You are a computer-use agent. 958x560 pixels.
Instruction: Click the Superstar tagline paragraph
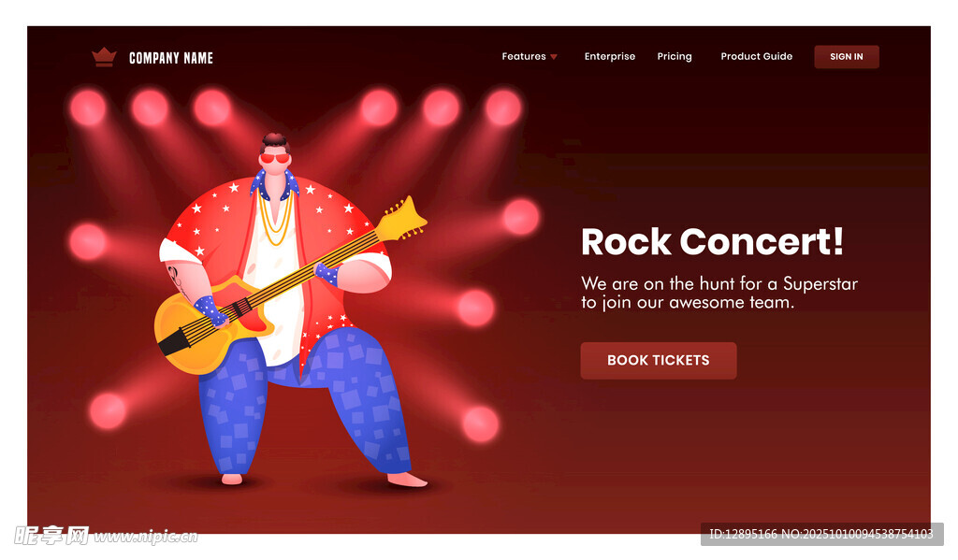[718, 293]
